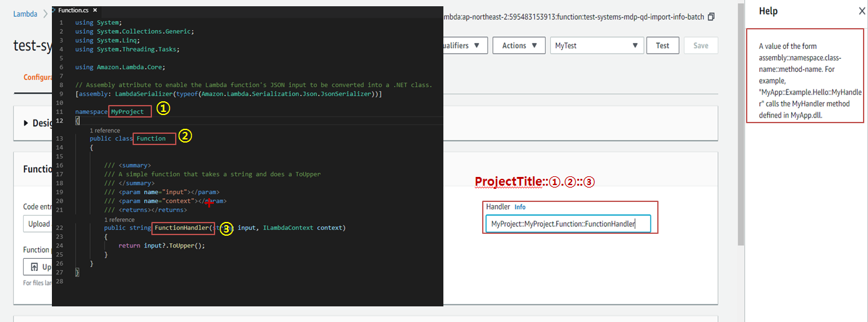Screen dimensions: 868x322
Task: Click the Lambda breadcrumb link
Action: (24, 14)
